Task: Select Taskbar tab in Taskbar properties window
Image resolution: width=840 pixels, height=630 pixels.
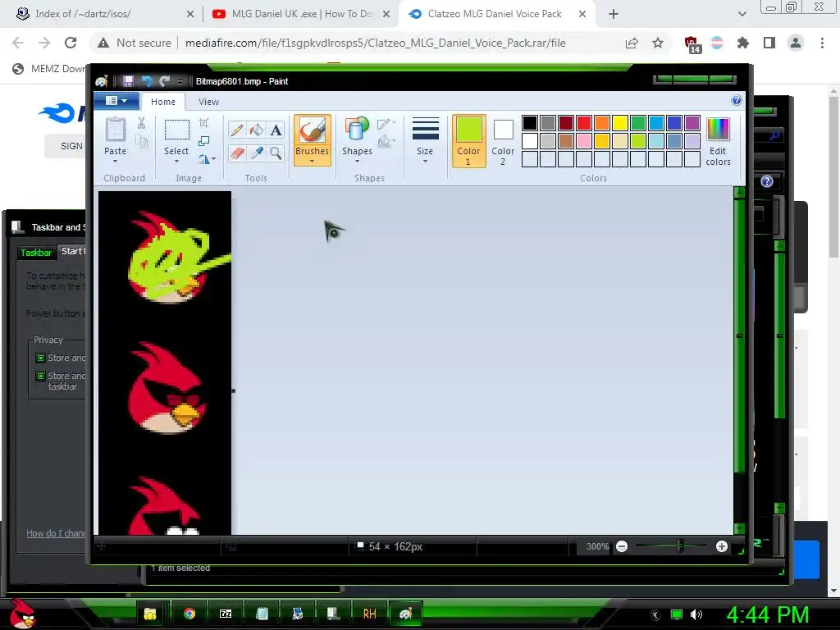Action: coord(36,253)
